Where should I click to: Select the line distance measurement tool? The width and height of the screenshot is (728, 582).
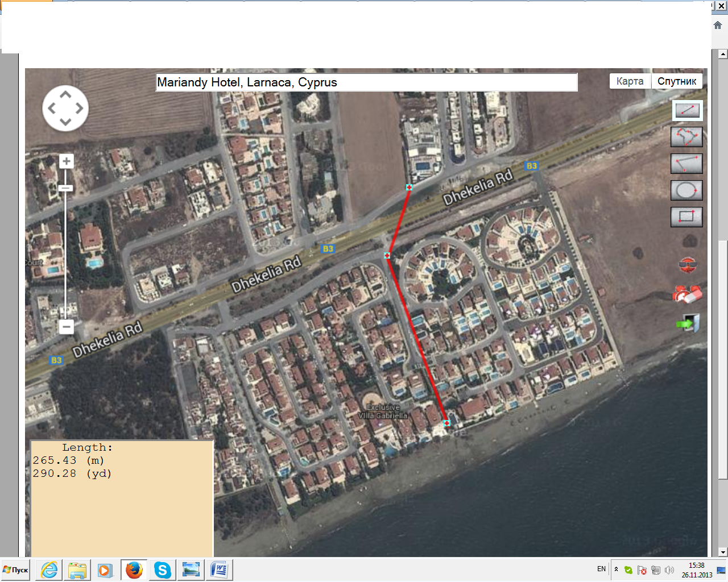point(687,110)
